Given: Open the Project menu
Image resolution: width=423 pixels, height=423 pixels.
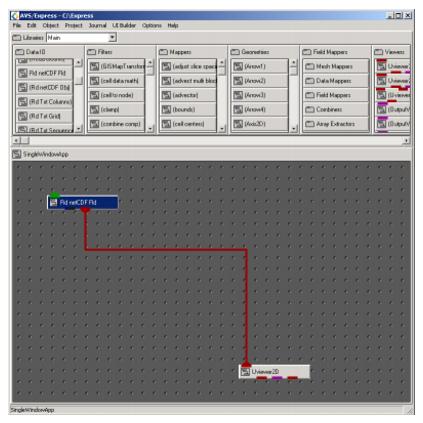Looking at the screenshot, I should click(74, 25).
